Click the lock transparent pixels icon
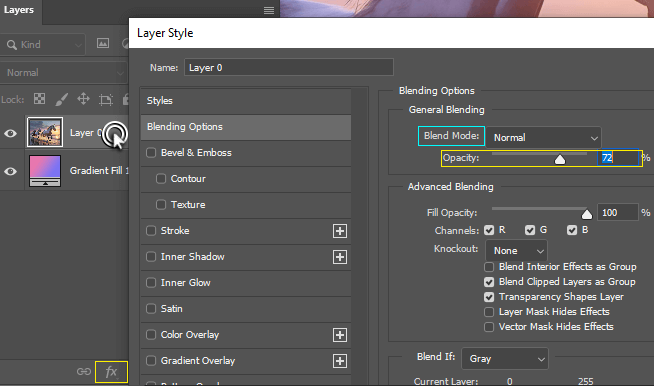Viewport: 654px width, 386px height. [40, 99]
